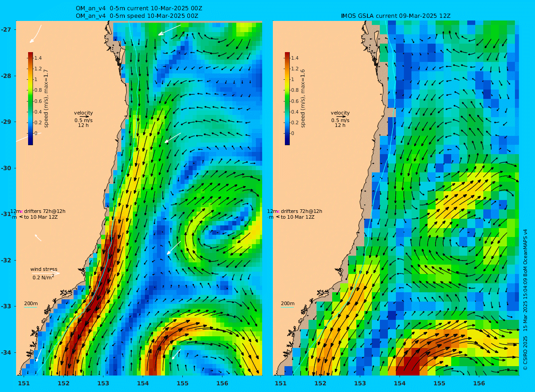The image size is (535, 392).
Task: Click the left colorbar '1.4' tick label
Action: (x=38, y=58)
